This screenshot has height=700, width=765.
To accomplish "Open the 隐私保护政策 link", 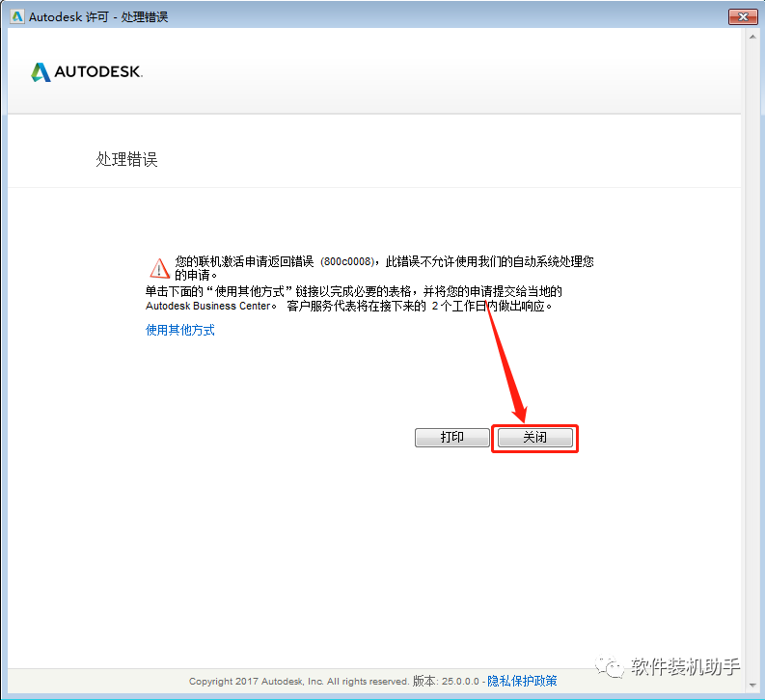I will coord(522,681).
